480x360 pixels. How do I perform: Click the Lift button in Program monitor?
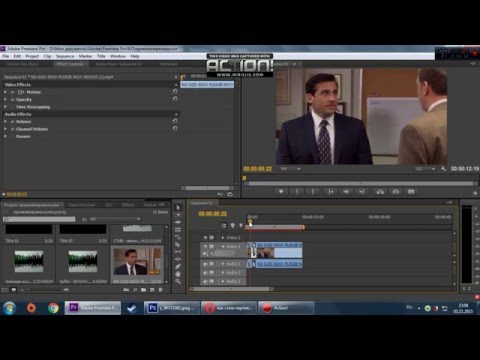coord(380,192)
